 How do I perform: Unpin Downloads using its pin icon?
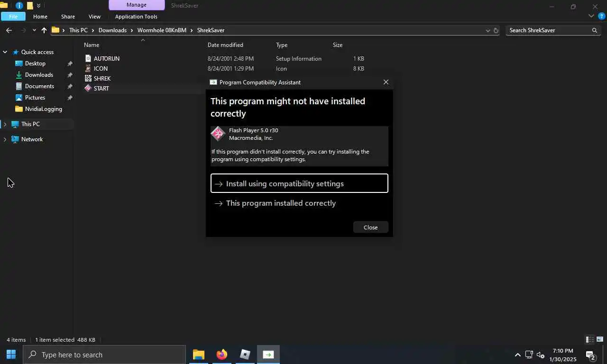pyautogui.click(x=70, y=75)
